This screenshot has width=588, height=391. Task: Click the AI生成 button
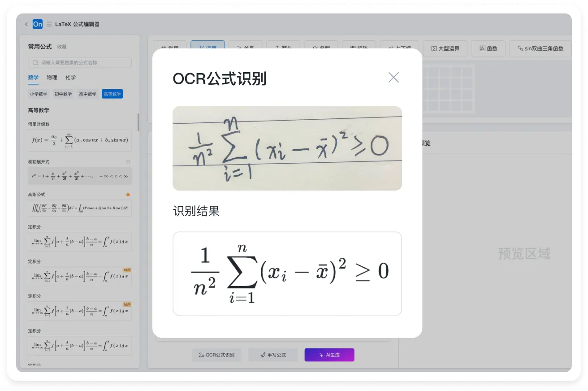(329, 355)
